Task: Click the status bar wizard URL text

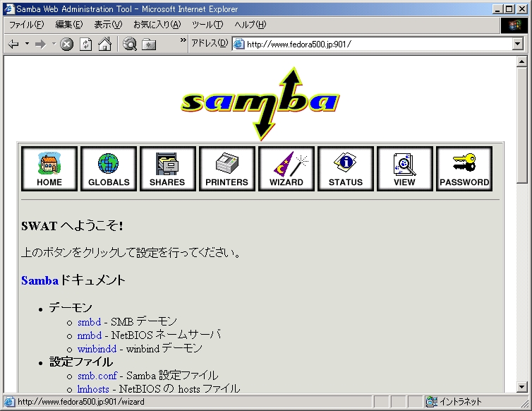Action: click(80, 402)
